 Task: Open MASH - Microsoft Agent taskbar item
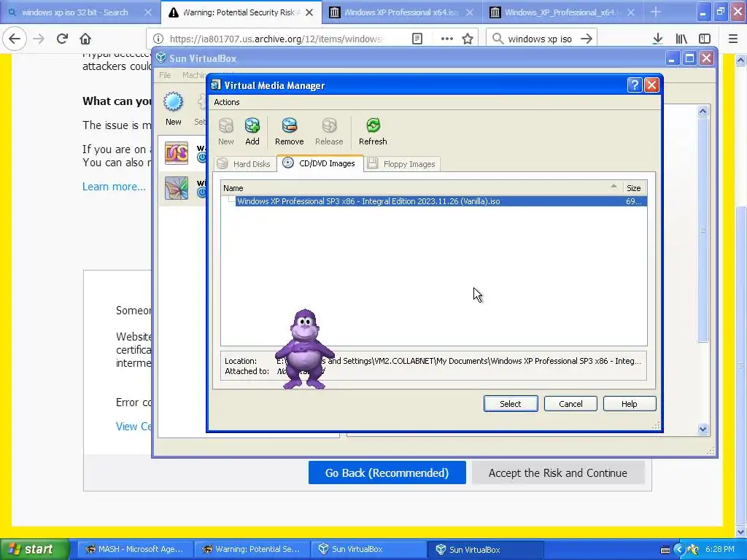(x=135, y=549)
